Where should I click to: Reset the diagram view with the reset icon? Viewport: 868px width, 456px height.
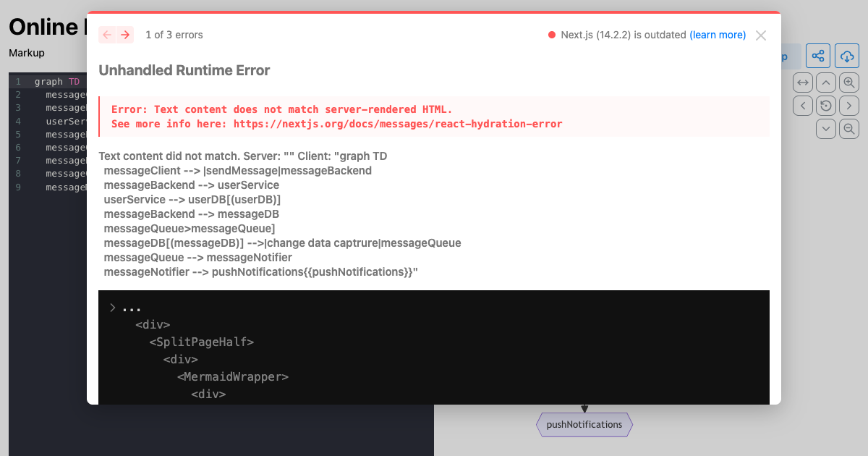tap(825, 105)
